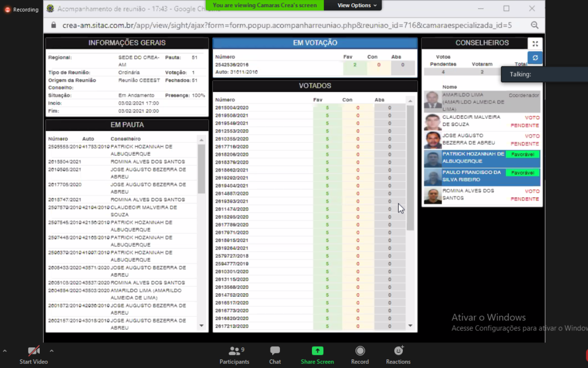Click the Votados panel header
The height and width of the screenshot is (368, 588).
[x=315, y=86]
